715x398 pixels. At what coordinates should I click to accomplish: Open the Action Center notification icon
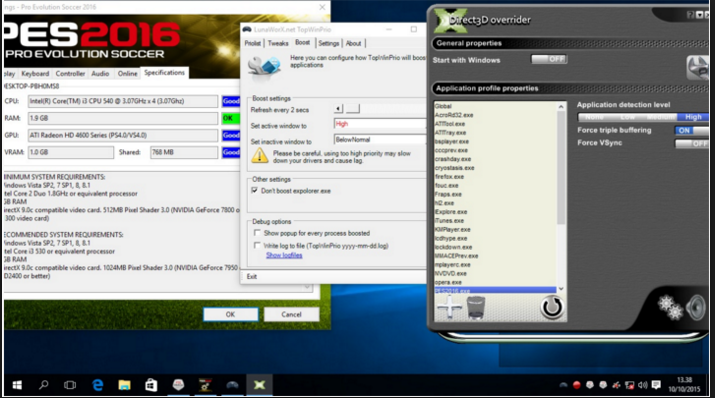pyautogui.click(x=656, y=385)
